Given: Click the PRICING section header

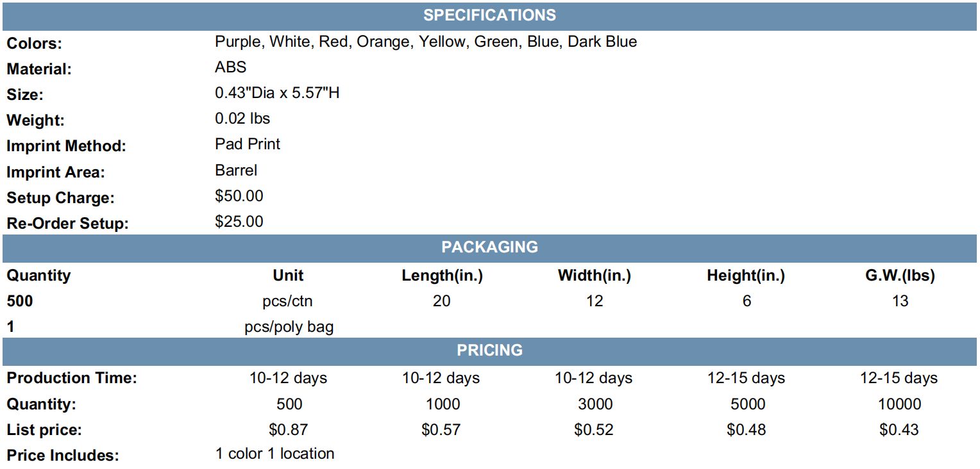Looking at the screenshot, I should click(x=490, y=350).
